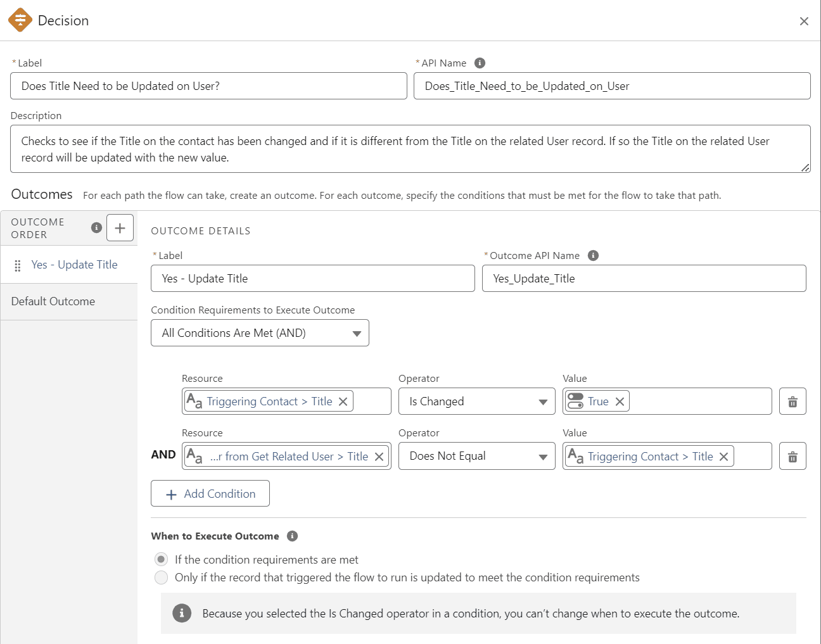Click the Get Related User > Title resource link

[x=289, y=457]
